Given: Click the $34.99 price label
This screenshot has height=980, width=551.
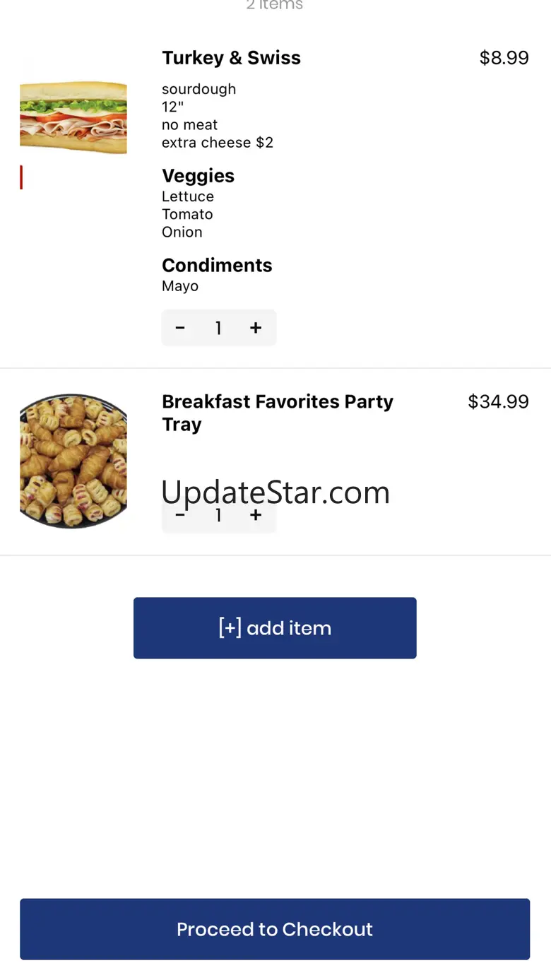Looking at the screenshot, I should pos(498,402).
